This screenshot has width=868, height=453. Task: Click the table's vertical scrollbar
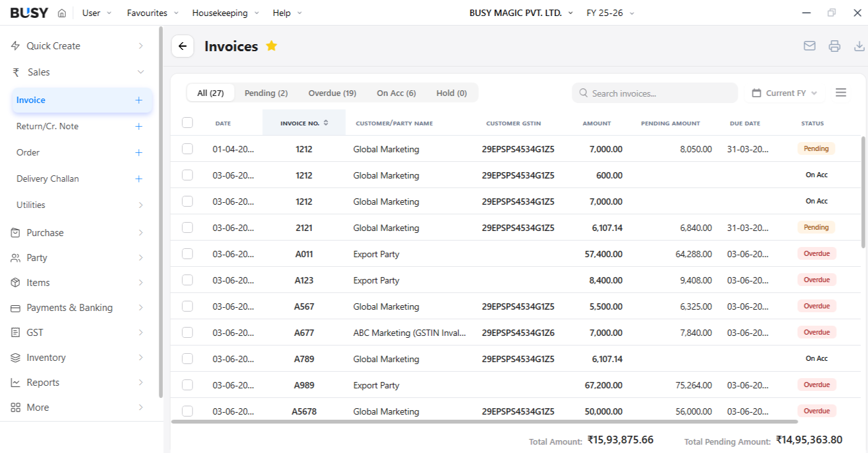(864, 191)
